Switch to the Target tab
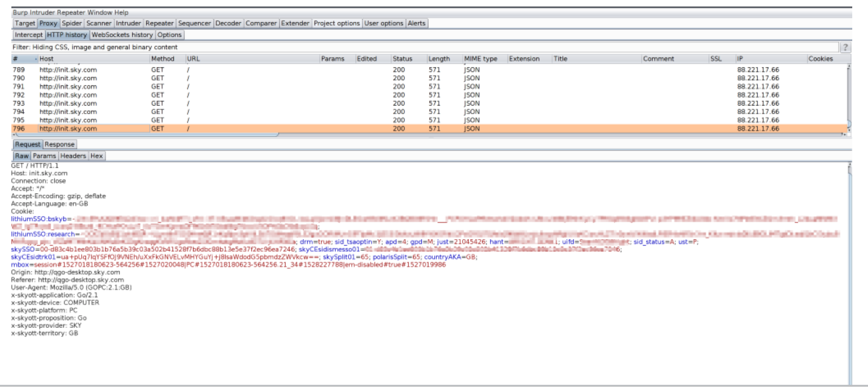 (25, 23)
